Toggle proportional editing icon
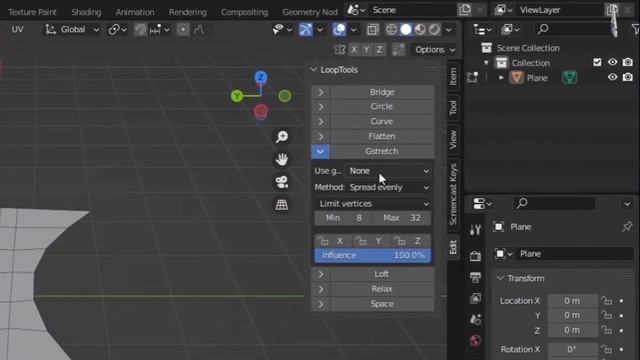This screenshot has width=640, height=360. pos(183,29)
